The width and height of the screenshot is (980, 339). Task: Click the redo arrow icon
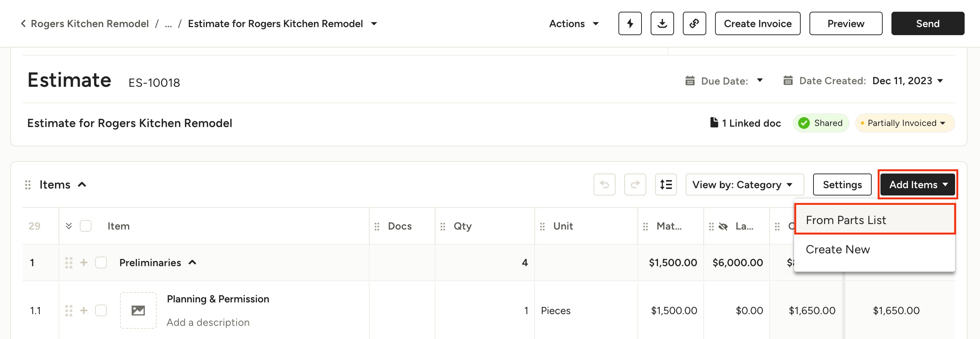635,185
